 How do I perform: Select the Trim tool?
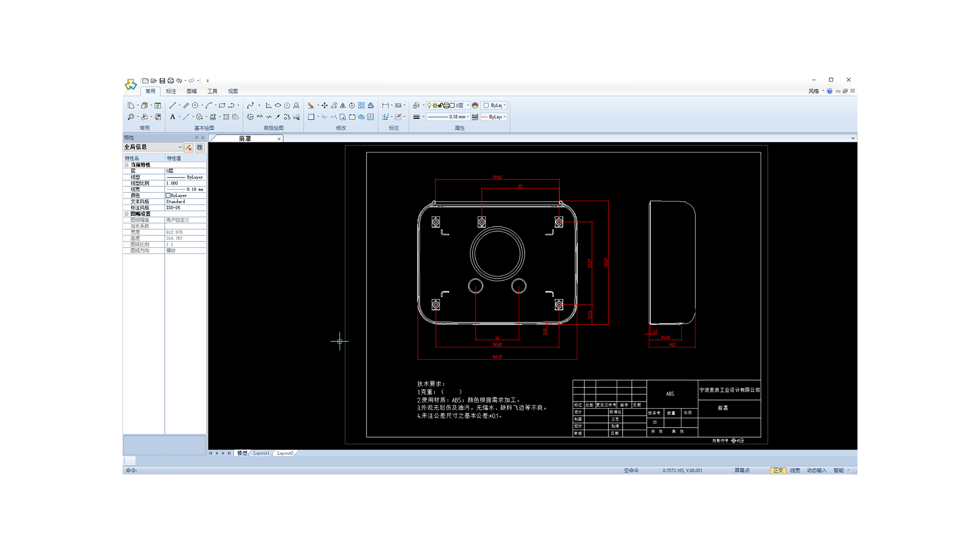[325, 117]
